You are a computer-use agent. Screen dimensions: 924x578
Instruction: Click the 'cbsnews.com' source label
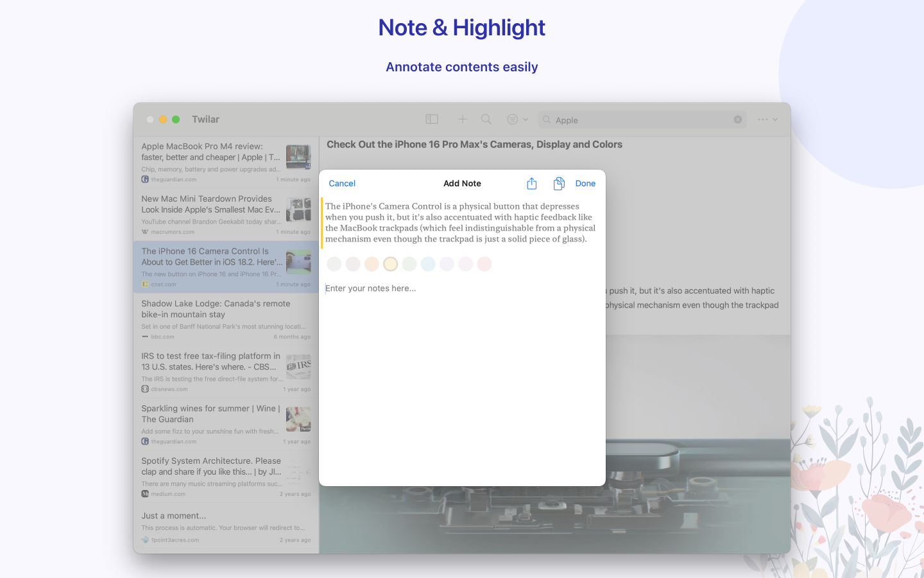[x=169, y=389]
